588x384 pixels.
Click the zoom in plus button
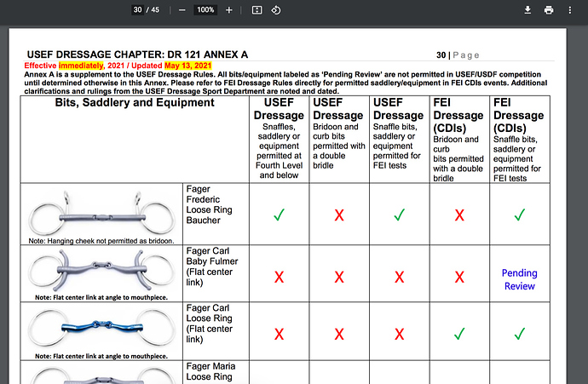pyautogui.click(x=228, y=10)
